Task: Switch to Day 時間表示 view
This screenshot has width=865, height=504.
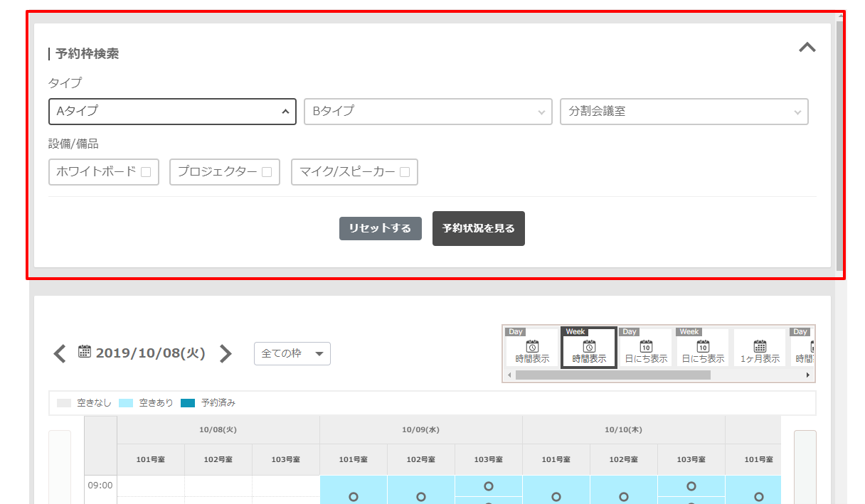Action: click(532, 348)
